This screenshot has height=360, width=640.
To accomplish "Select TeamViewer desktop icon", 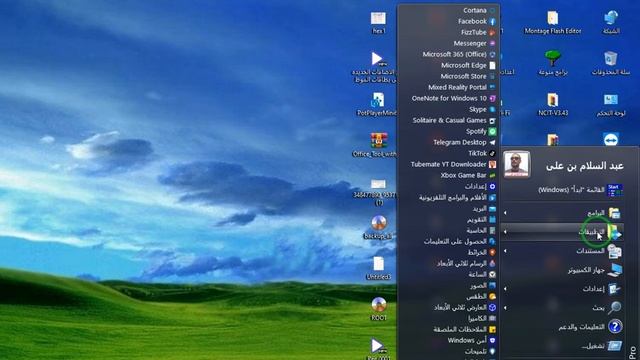I will [x=611, y=139].
